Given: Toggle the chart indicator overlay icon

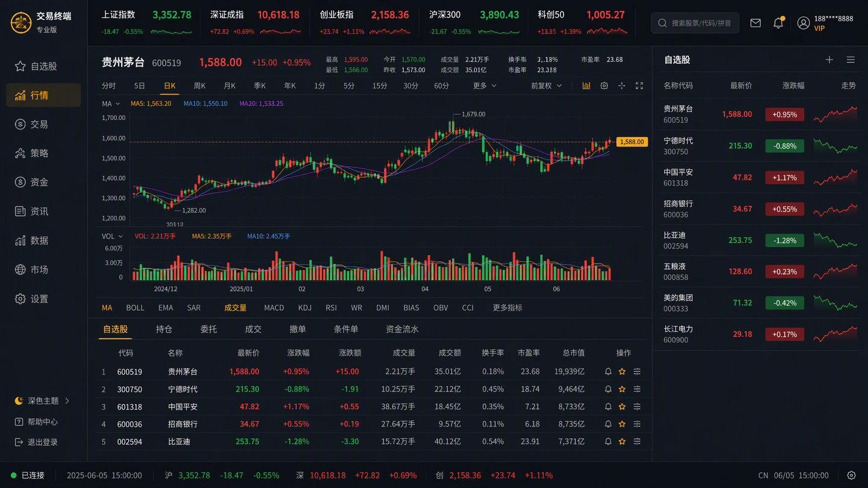Looking at the screenshot, I should [x=587, y=86].
